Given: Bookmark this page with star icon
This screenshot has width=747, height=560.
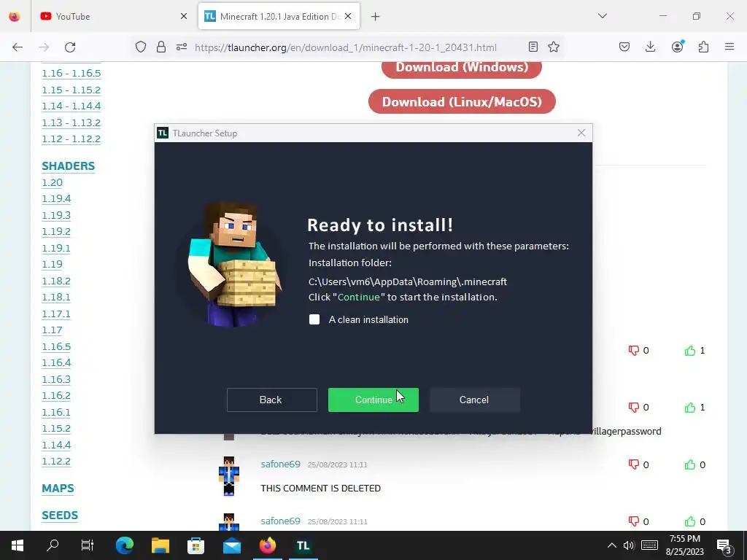Looking at the screenshot, I should tap(554, 47).
